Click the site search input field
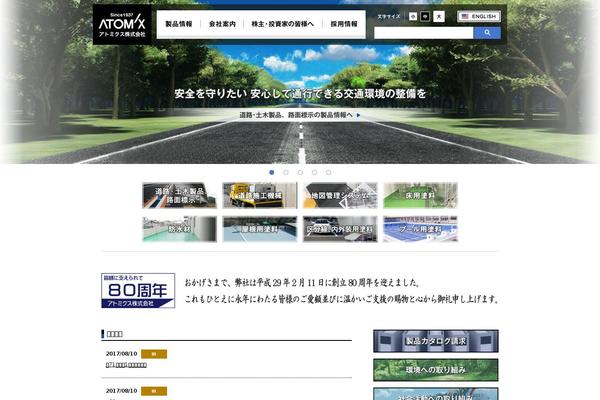The height and width of the screenshot is (400, 600). (424, 33)
